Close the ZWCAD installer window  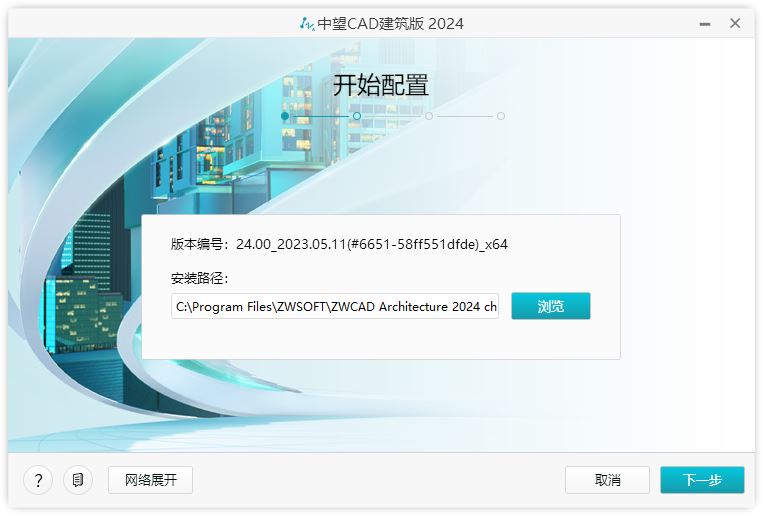point(735,23)
